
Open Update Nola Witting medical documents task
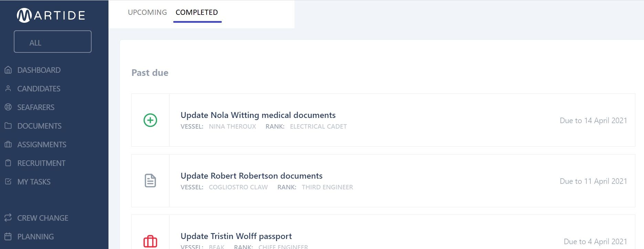(258, 115)
